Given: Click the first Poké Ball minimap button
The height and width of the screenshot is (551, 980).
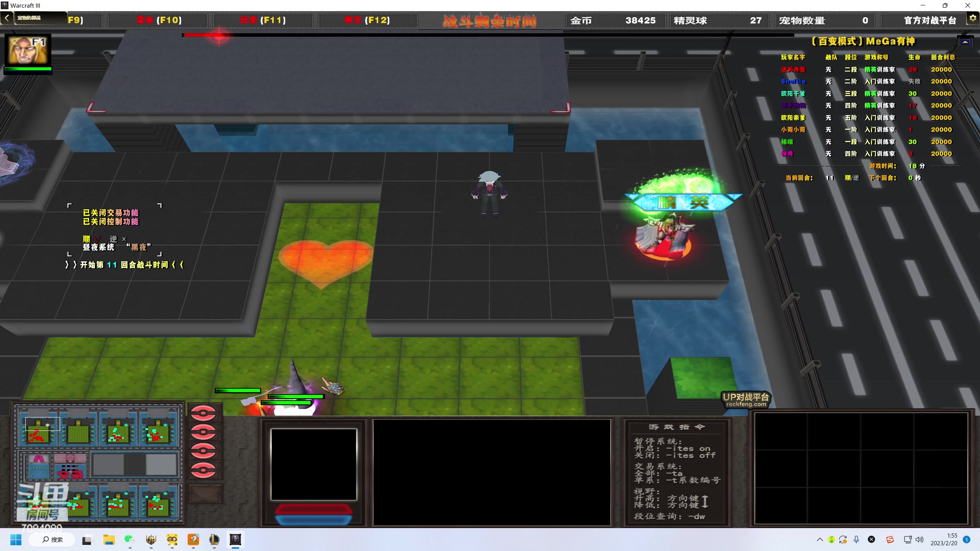Looking at the screenshot, I should (203, 413).
